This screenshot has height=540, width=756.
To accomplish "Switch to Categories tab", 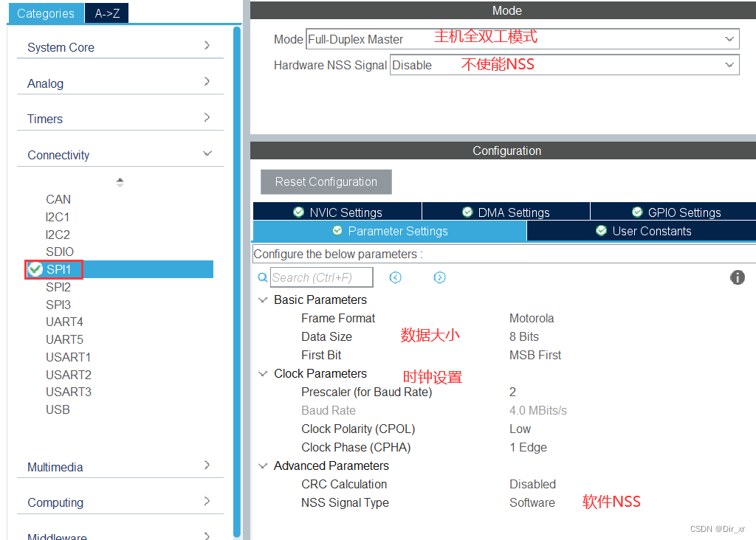I will (x=46, y=13).
